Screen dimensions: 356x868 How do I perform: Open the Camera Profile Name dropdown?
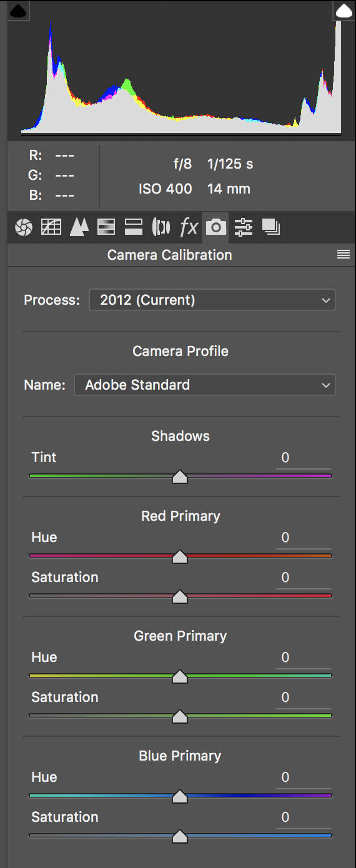pos(205,385)
